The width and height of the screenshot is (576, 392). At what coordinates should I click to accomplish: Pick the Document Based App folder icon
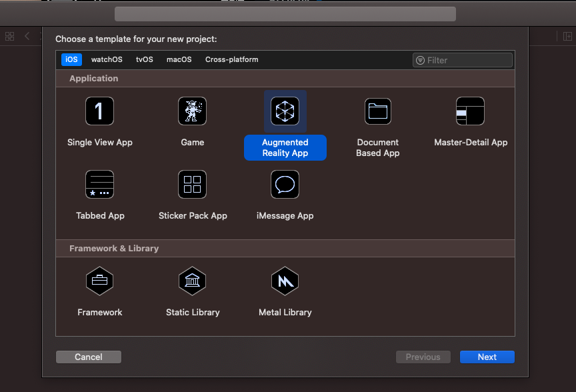(x=377, y=111)
